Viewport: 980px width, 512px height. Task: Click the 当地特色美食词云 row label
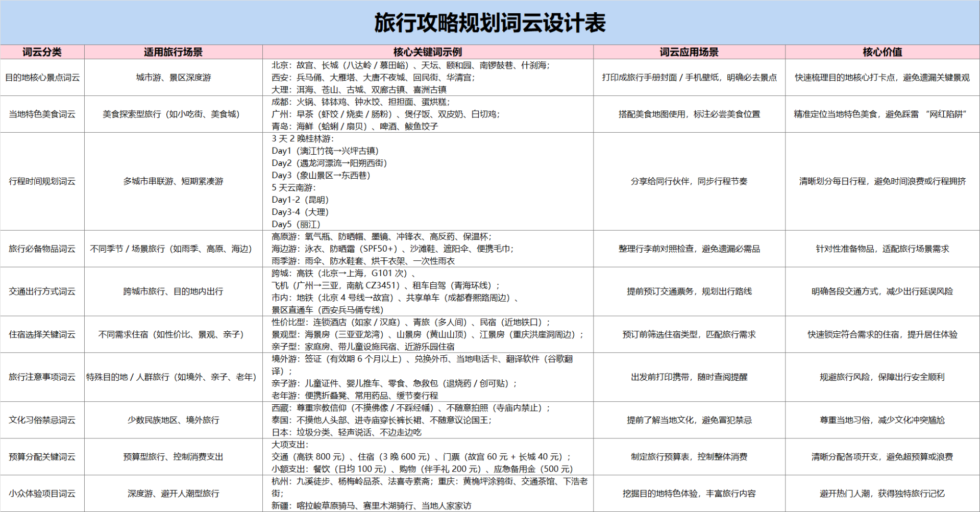click(x=42, y=114)
